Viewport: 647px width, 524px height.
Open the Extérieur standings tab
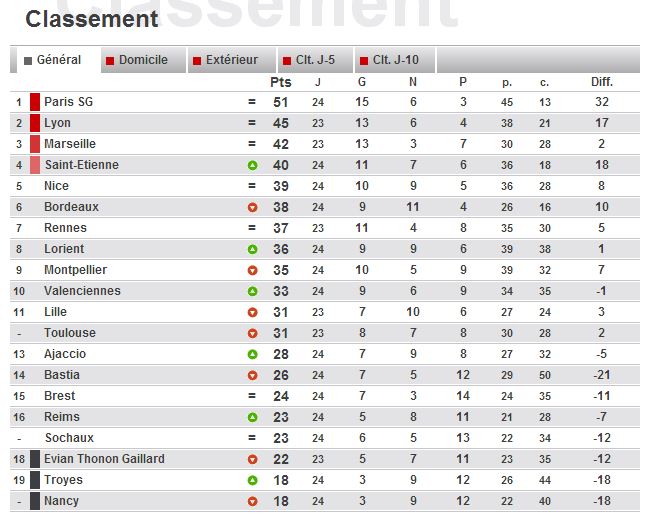[x=231, y=60]
